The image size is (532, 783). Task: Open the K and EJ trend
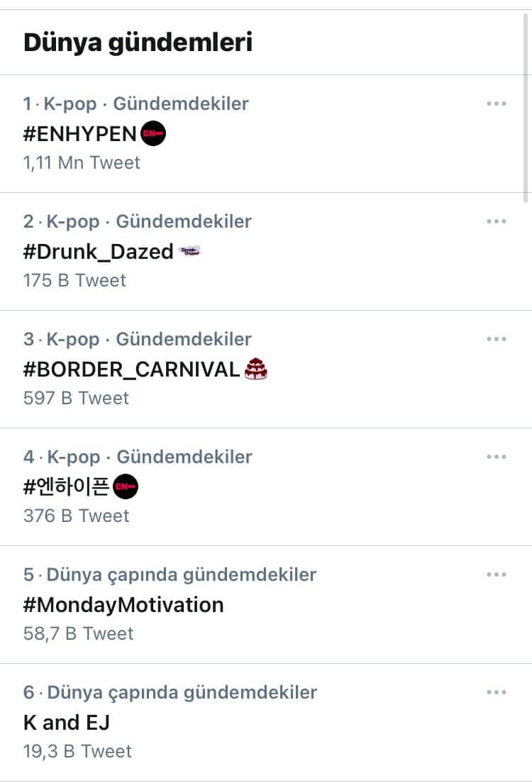tap(67, 722)
